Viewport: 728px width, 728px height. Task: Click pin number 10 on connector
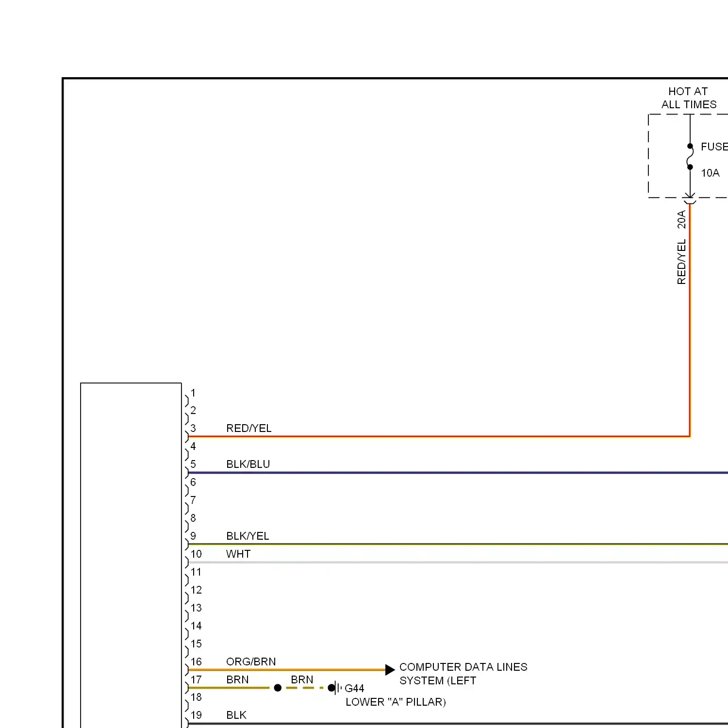[x=196, y=554]
